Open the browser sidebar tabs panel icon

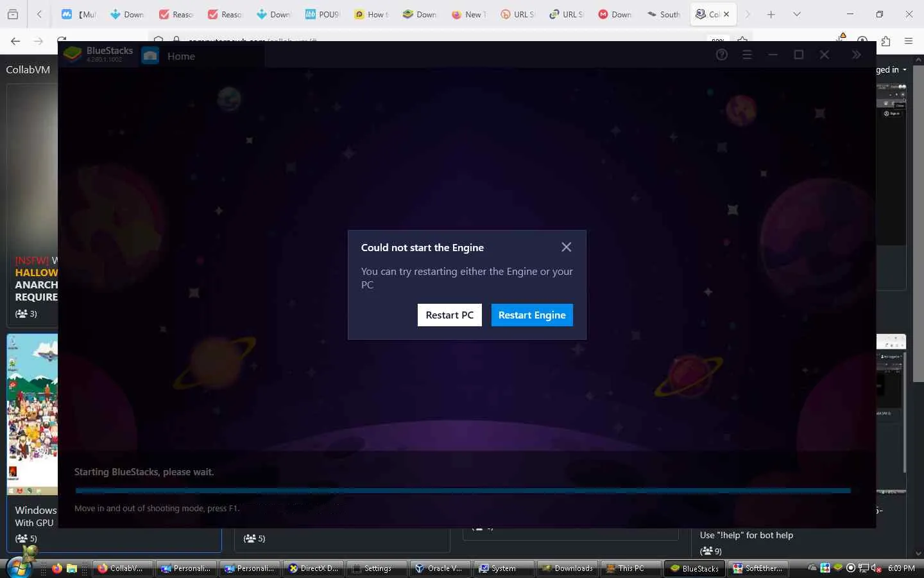click(x=12, y=14)
